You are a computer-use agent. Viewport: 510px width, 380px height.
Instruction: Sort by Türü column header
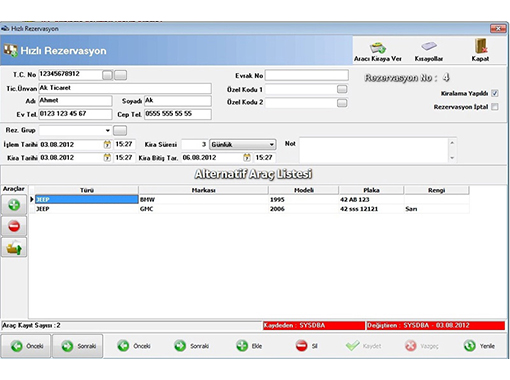(87, 190)
